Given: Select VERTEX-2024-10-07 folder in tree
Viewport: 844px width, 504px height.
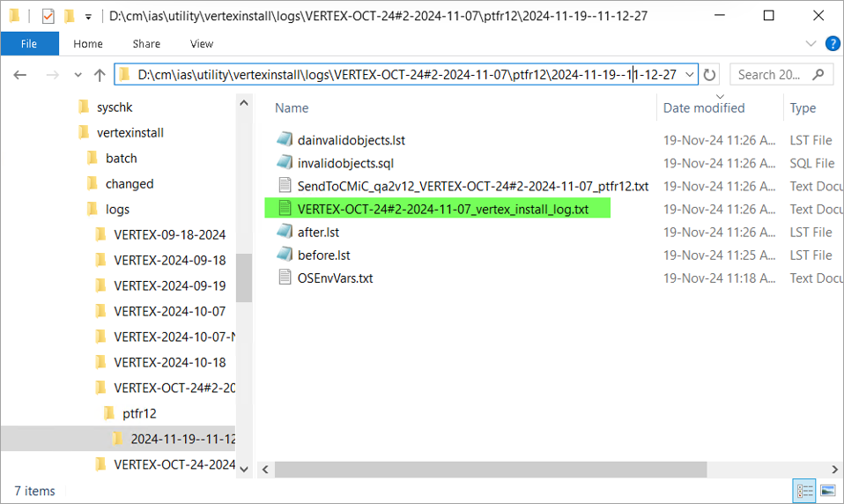Looking at the screenshot, I should 169,311.
